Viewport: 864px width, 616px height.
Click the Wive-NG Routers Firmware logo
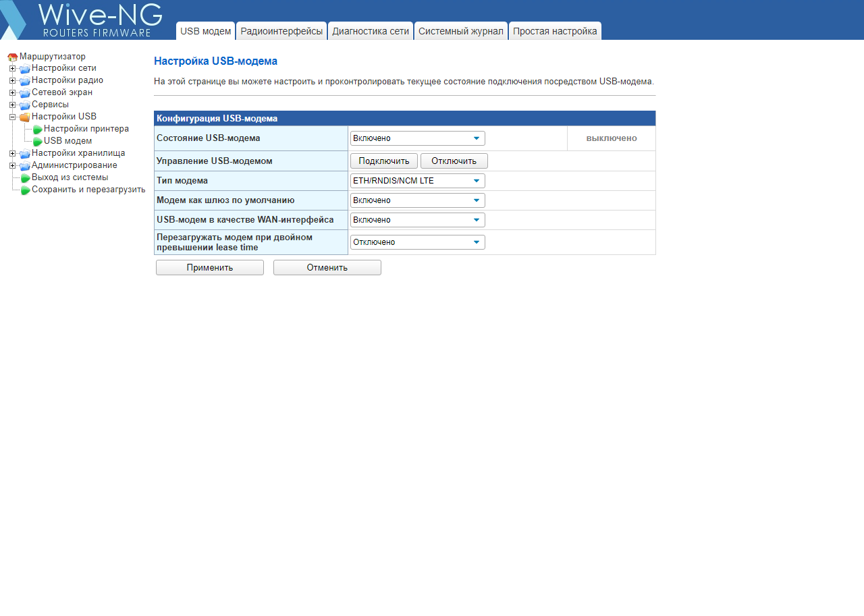click(x=81, y=20)
